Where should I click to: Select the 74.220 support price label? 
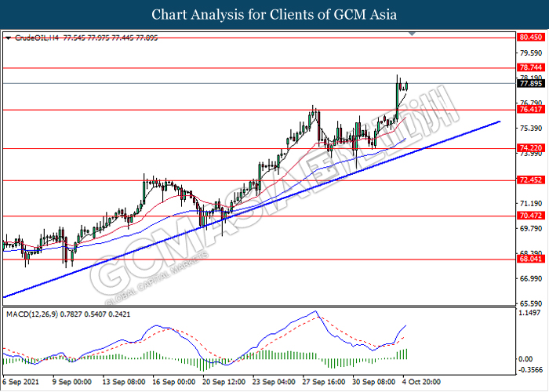tap(530, 147)
